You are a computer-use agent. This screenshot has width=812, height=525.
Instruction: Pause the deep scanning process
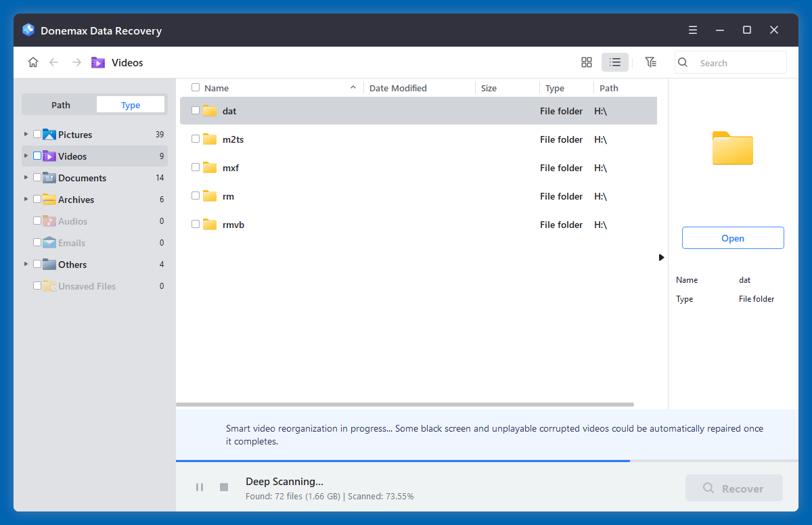pos(200,486)
